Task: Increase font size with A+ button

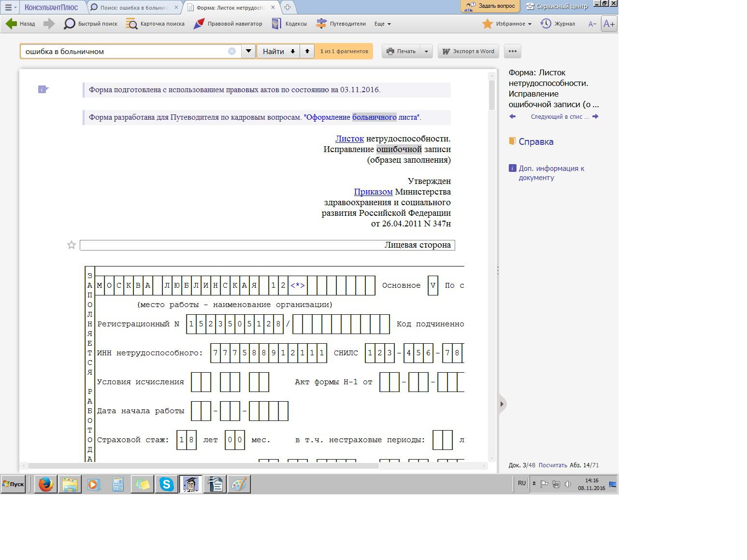Action: [609, 24]
